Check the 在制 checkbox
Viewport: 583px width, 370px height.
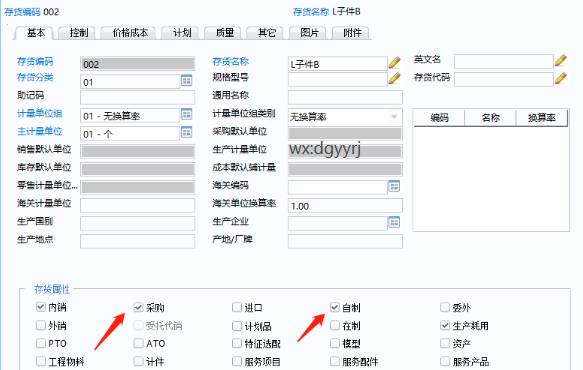(x=335, y=325)
